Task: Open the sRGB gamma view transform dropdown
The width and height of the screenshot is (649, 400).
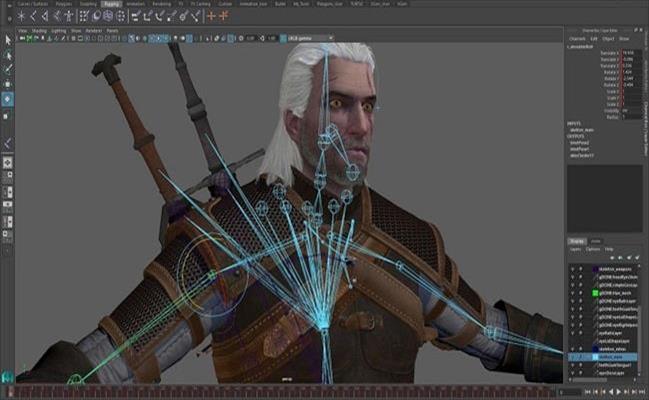Action: point(310,38)
